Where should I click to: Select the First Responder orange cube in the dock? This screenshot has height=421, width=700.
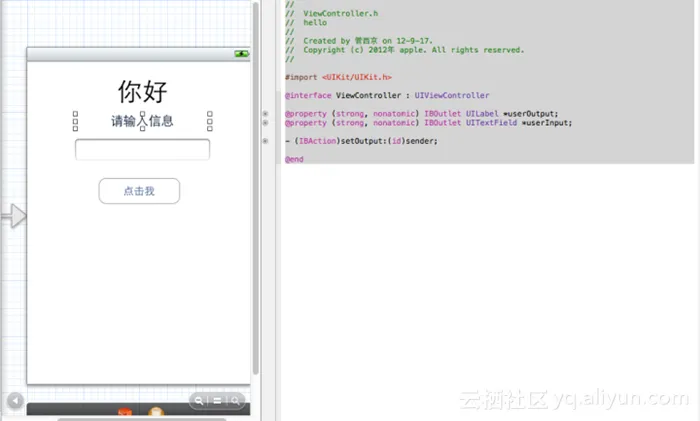125,412
